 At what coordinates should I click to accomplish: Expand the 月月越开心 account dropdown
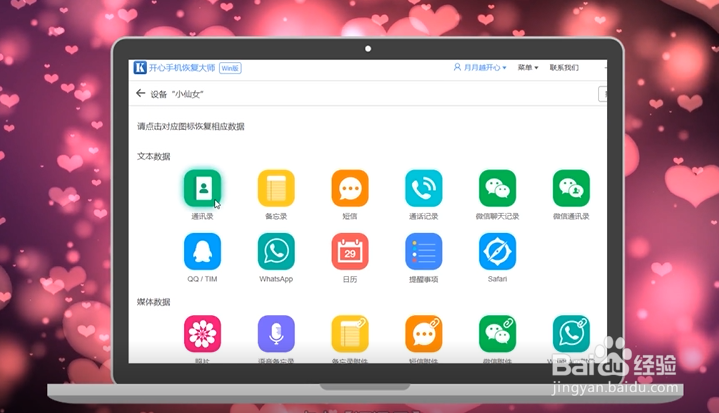[485, 67]
